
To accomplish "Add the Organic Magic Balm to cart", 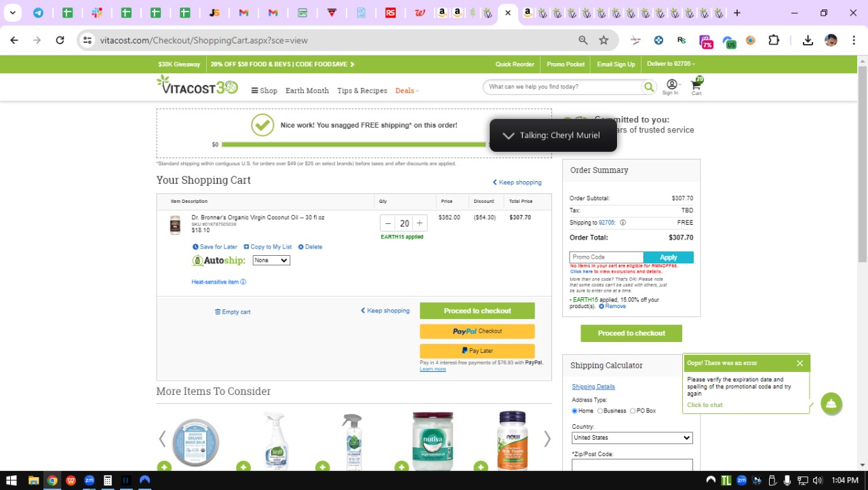I will click(x=164, y=467).
